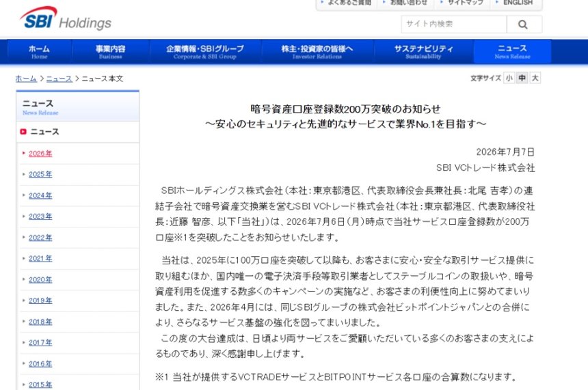
Task: Click the SBI Holdings logo
Action: pos(66,18)
